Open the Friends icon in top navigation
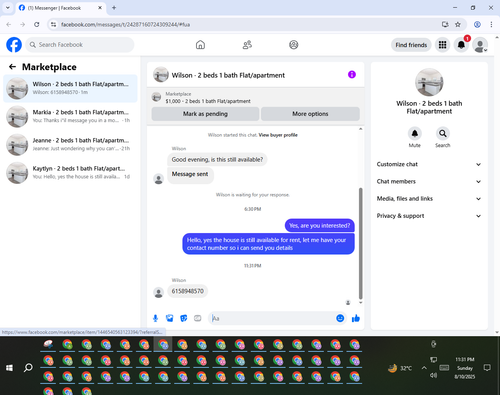 [247, 45]
